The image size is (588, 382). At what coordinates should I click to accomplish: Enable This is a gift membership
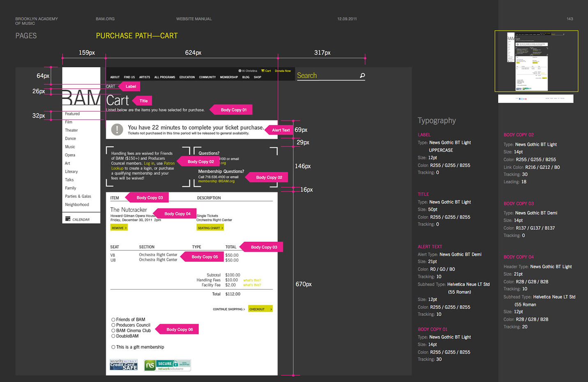point(113,347)
